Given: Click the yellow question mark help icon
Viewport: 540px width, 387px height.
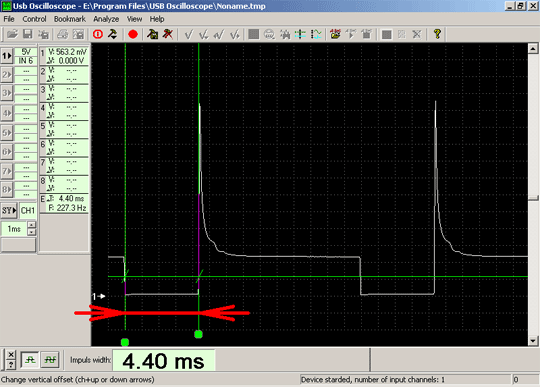Looking at the screenshot, I should pyautogui.click(x=437, y=34).
